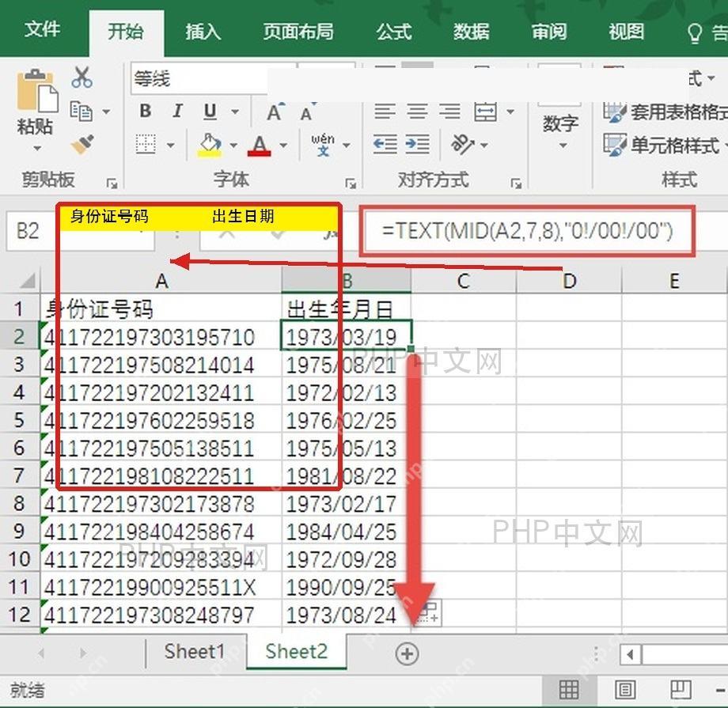The height and width of the screenshot is (708, 728).
Task: Switch to Sheet1 tab
Action: [x=194, y=651]
